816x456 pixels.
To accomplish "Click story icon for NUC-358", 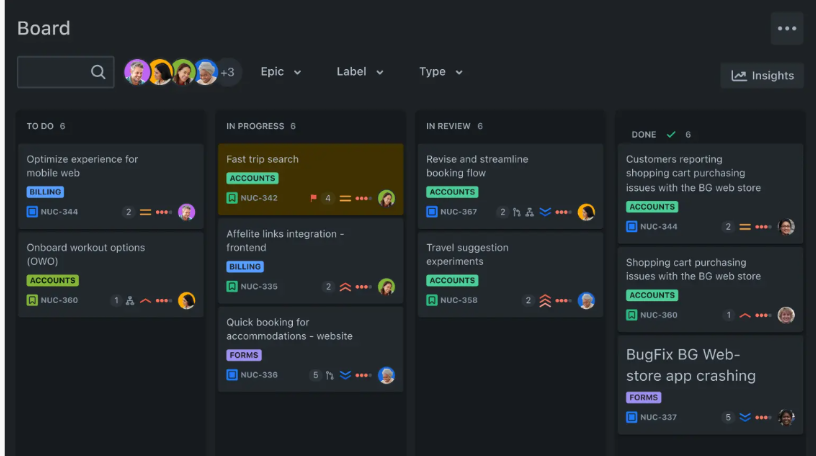I will tap(432, 300).
